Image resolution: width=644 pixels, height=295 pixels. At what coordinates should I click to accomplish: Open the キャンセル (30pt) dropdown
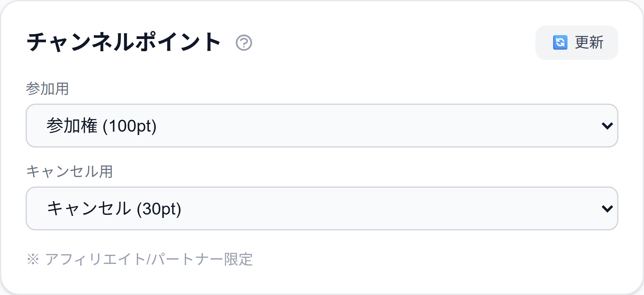click(322, 208)
